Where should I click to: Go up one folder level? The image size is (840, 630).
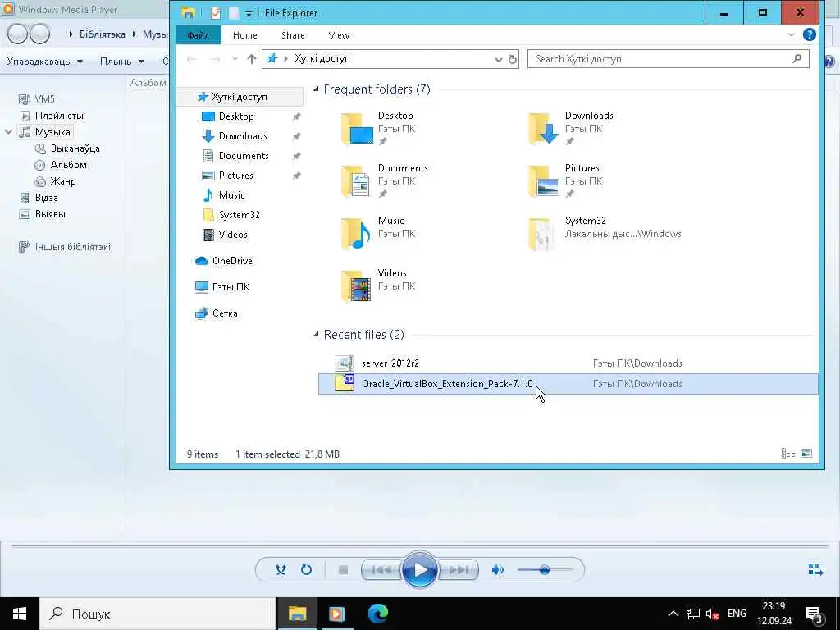[x=251, y=59]
